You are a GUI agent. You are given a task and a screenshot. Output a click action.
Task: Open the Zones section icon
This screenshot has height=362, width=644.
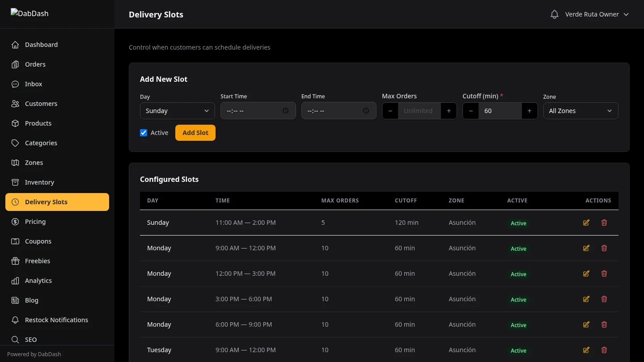(x=15, y=162)
